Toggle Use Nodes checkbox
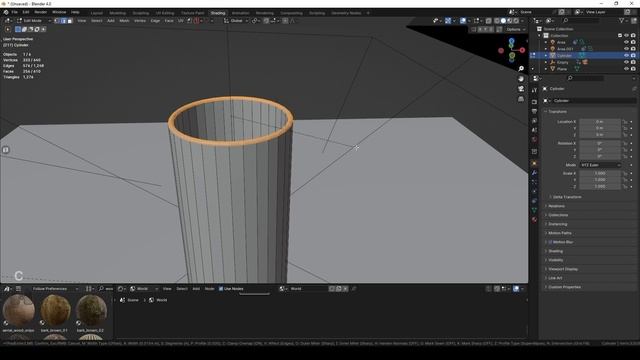The height and width of the screenshot is (360, 640). tap(221, 289)
